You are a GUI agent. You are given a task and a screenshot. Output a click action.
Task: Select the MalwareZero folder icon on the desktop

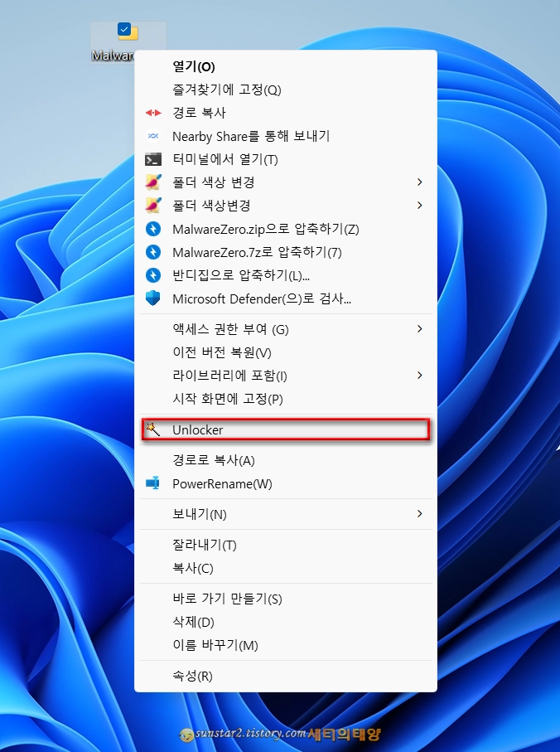(x=128, y=32)
